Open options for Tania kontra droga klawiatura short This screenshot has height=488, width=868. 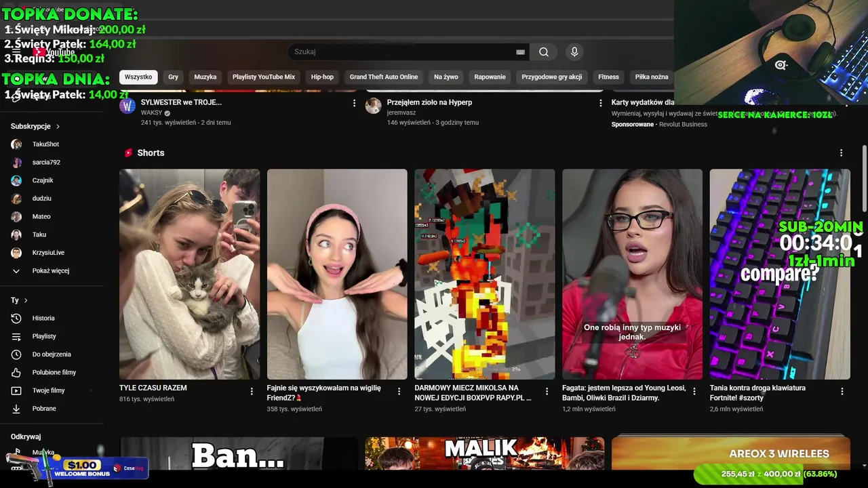(842, 392)
